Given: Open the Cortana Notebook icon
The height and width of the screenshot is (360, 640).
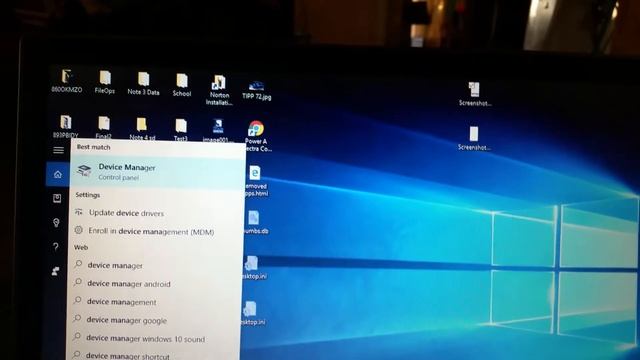Looking at the screenshot, I should tap(57, 198).
